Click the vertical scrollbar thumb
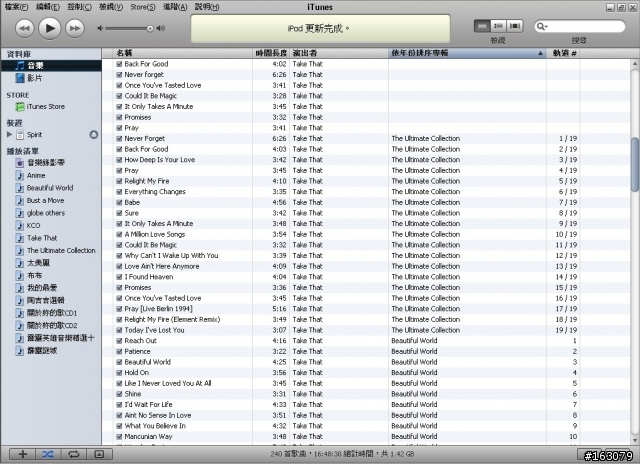The image size is (640, 464). 635,164
